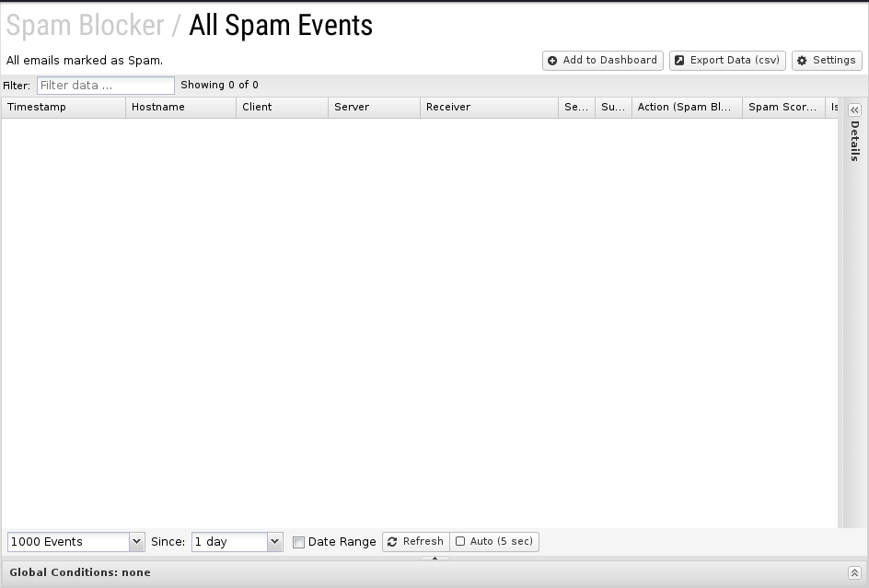This screenshot has width=869, height=588.
Task: Check the Date Range checkbox
Action: click(x=298, y=542)
